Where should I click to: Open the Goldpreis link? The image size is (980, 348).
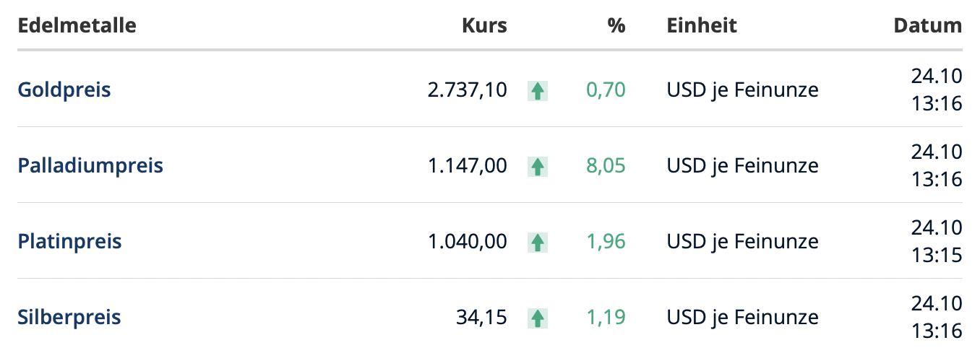[64, 90]
